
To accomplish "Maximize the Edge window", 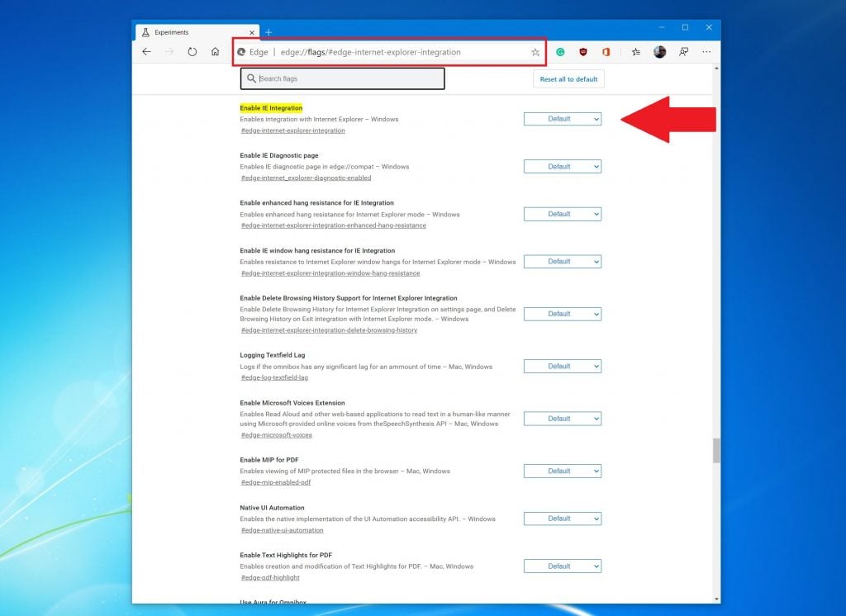I will click(x=685, y=27).
